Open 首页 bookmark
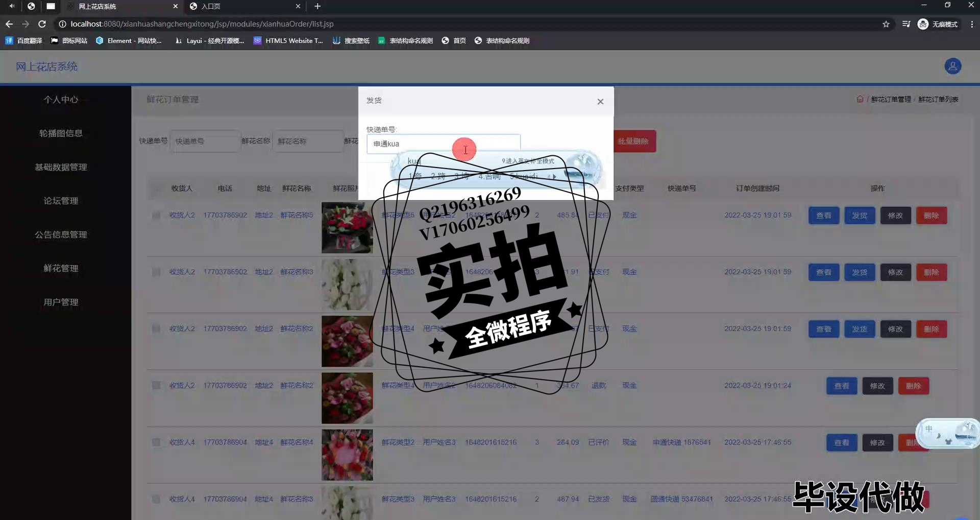 454,40
